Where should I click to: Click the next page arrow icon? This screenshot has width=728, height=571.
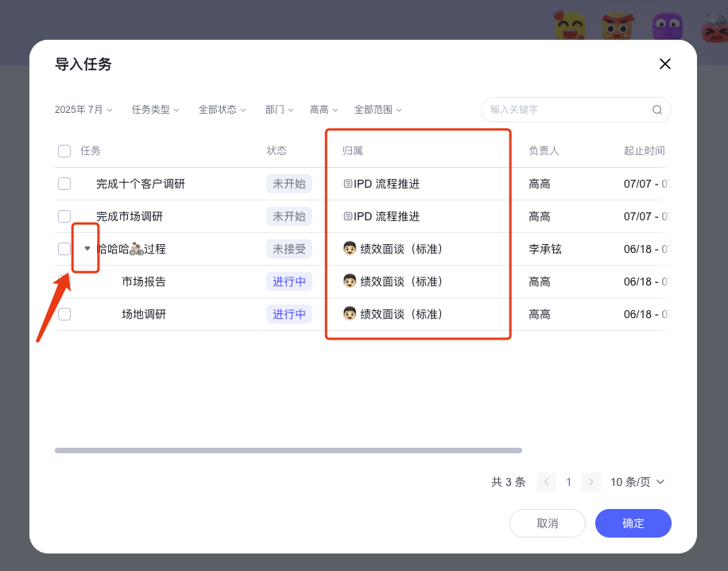pos(591,482)
